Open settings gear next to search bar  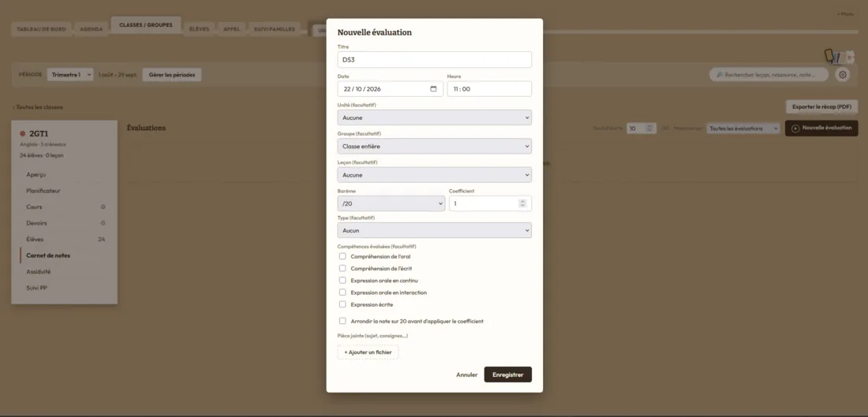843,75
